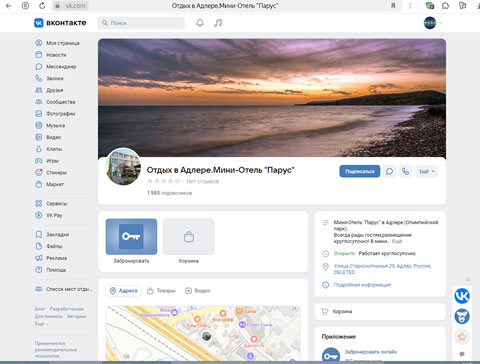Focus the search field

141,23
